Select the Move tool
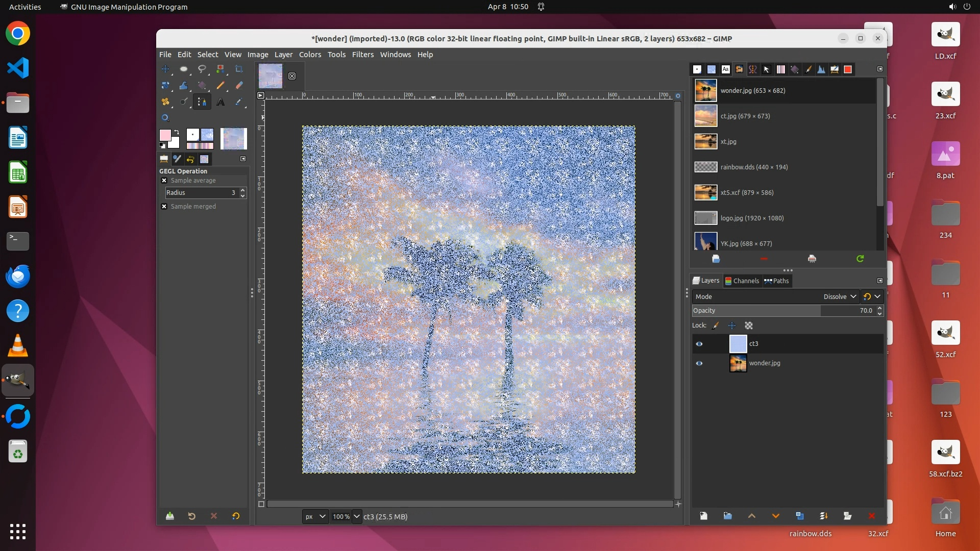Viewport: 980px width, 551px height. pos(165,69)
